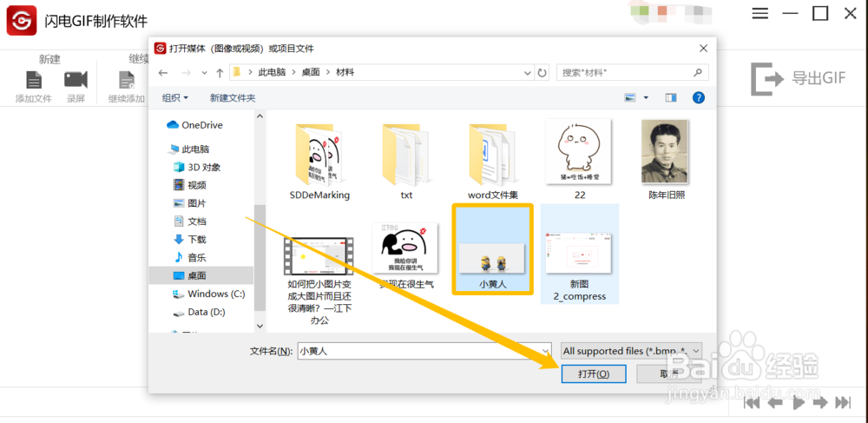Click the 打开(O) open button
The height and width of the screenshot is (423, 868).
pos(594,373)
